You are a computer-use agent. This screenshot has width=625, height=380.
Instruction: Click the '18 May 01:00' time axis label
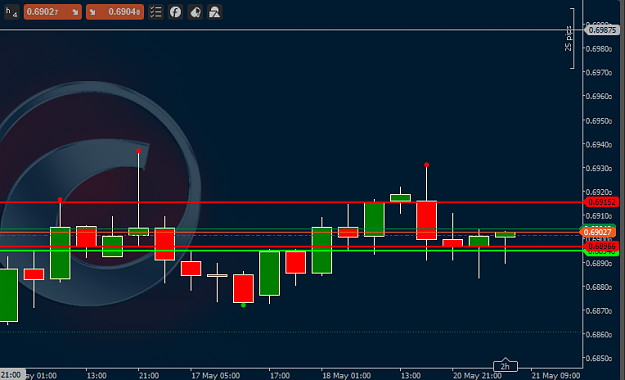click(x=346, y=376)
